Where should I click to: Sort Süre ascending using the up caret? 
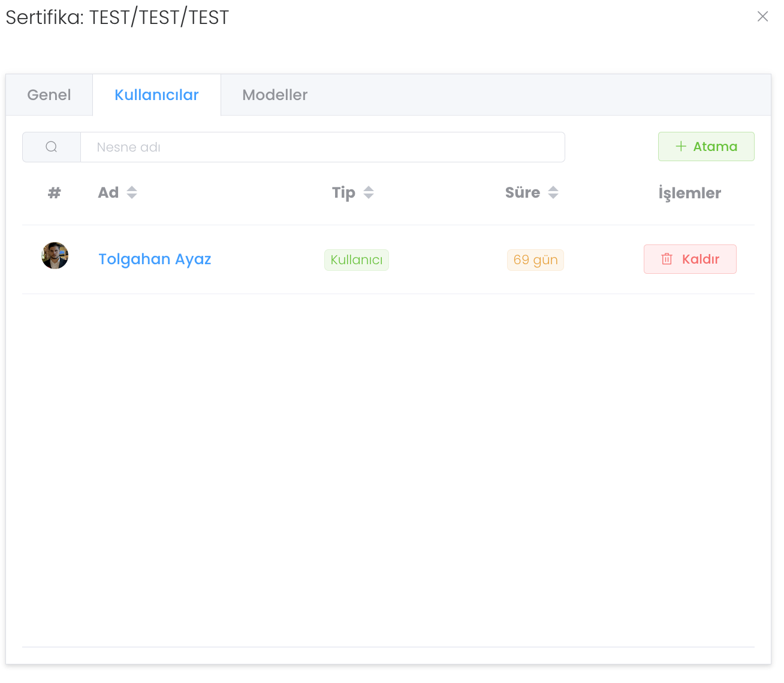pyautogui.click(x=553, y=189)
